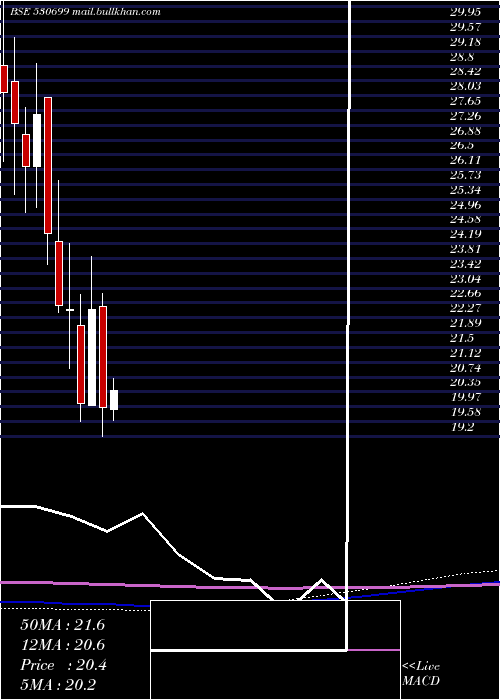Click the 26.11 price axis label
Viewport: 500px width, 700px height.
tap(465, 160)
